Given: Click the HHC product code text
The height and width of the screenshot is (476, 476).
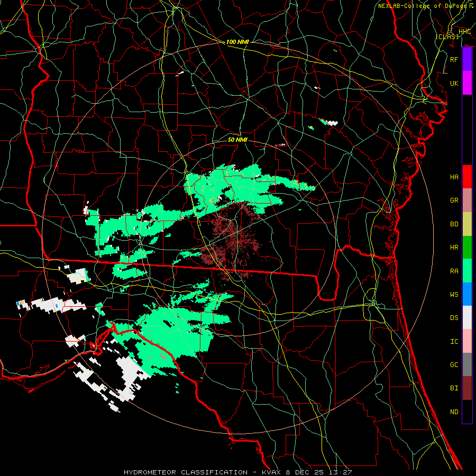Looking at the screenshot, I should point(464,32).
